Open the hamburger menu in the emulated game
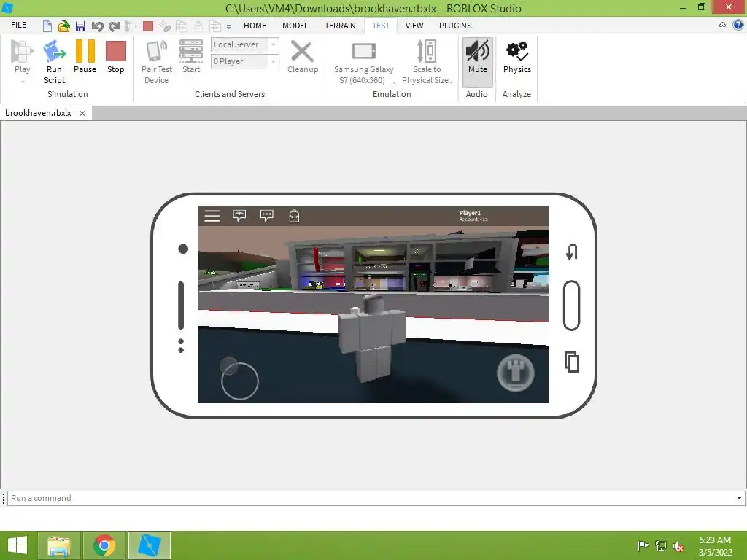This screenshot has width=747, height=560. 212,216
